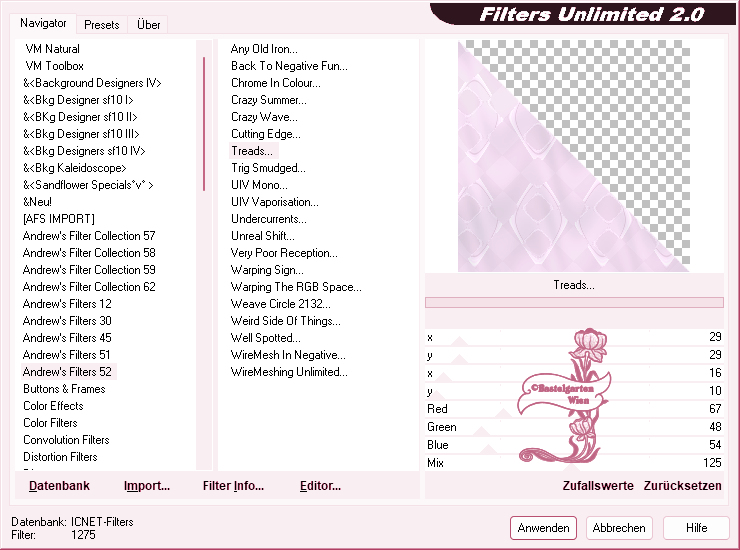Select the VM Toolbox category
This screenshot has width=740, height=550.
click(x=54, y=66)
